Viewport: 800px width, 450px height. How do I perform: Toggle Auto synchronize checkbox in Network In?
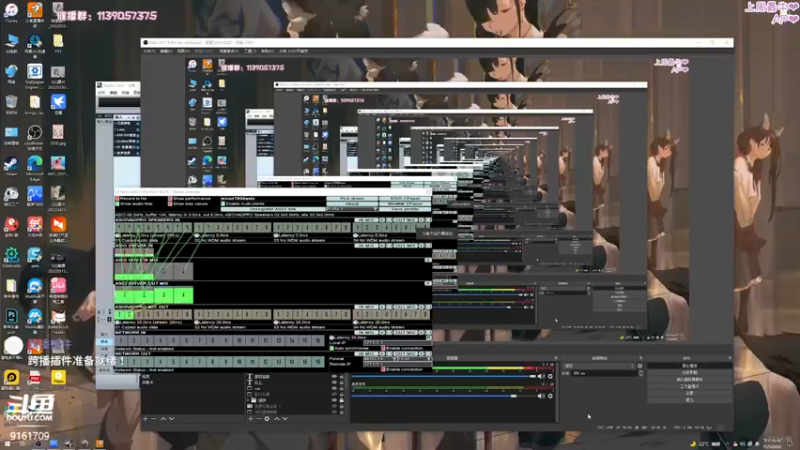(332, 348)
